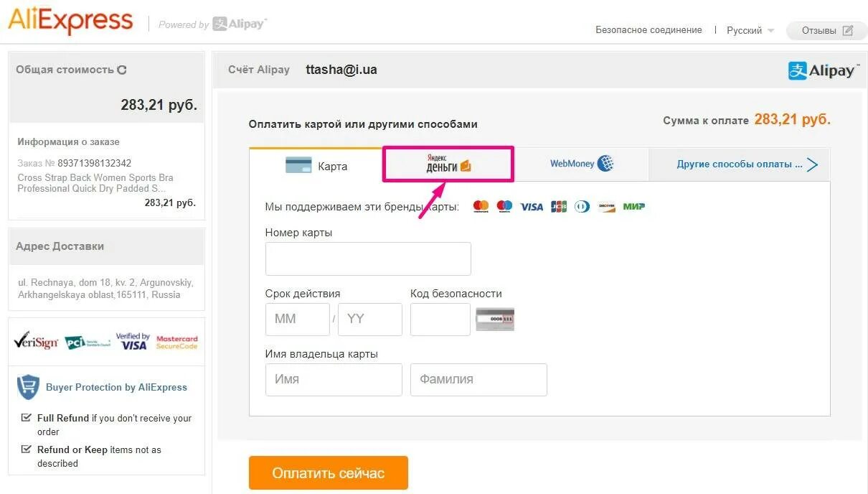Click the Оплатить сейчас button
This screenshot has height=494, width=868.
pos(329,473)
